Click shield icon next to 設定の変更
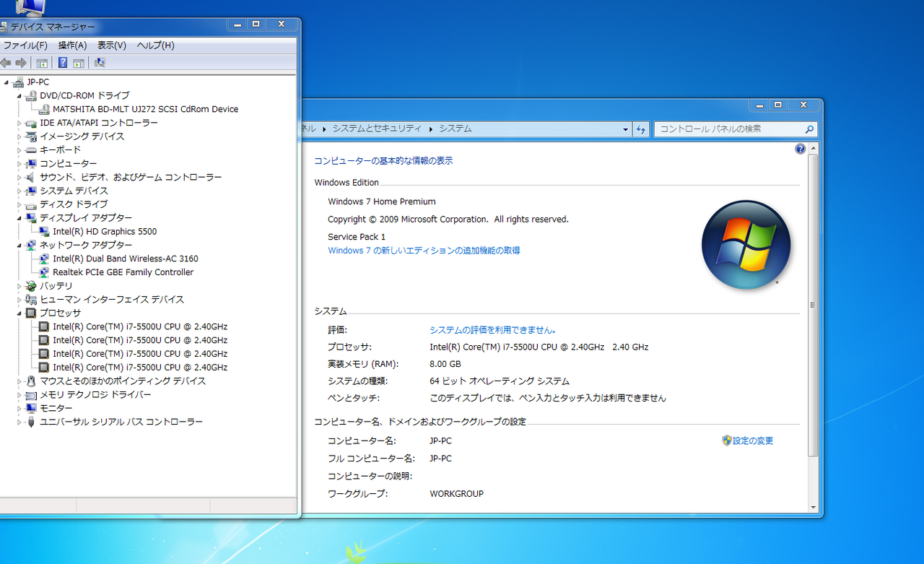Image resolution: width=924 pixels, height=564 pixels. 727,440
